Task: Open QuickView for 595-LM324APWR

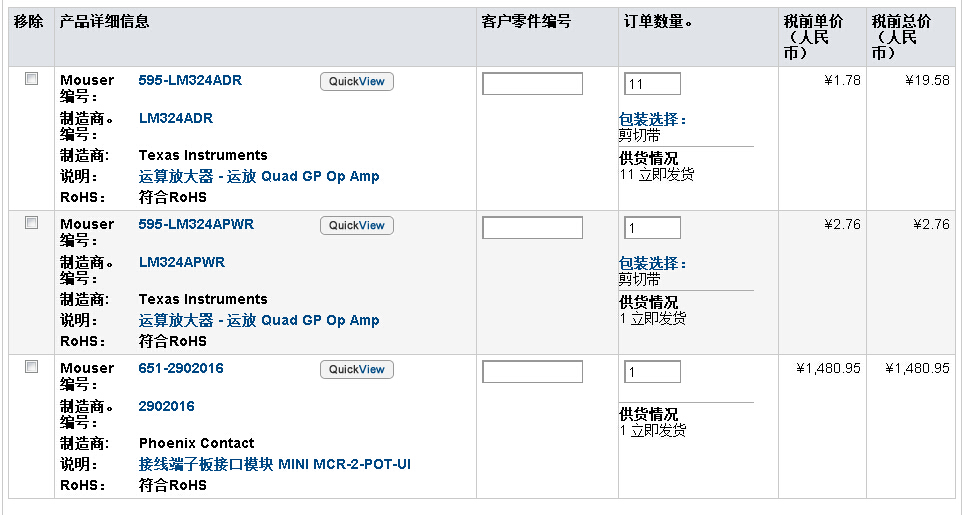Action: click(x=356, y=225)
